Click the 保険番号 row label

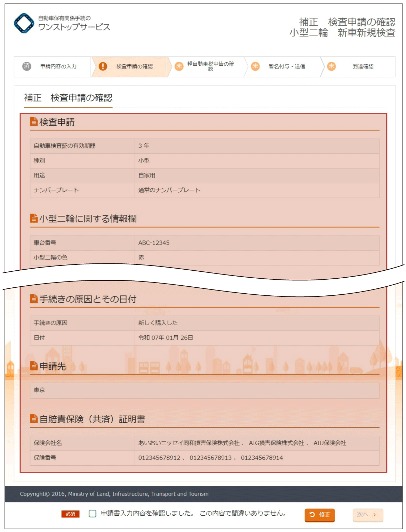tap(45, 458)
